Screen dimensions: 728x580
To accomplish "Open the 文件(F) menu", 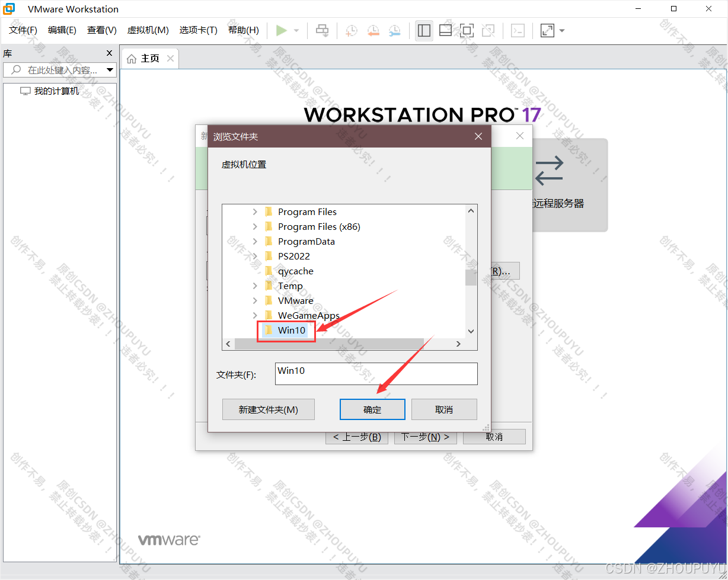I will pos(23,30).
